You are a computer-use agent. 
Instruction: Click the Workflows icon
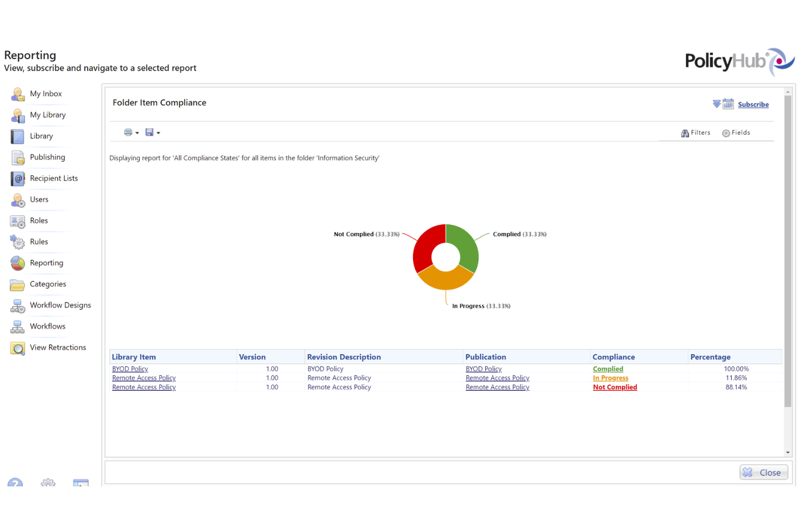click(x=18, y=327)
